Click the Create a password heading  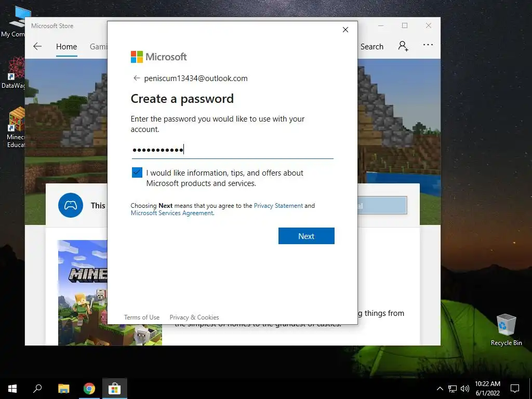[x=182, y=99]
